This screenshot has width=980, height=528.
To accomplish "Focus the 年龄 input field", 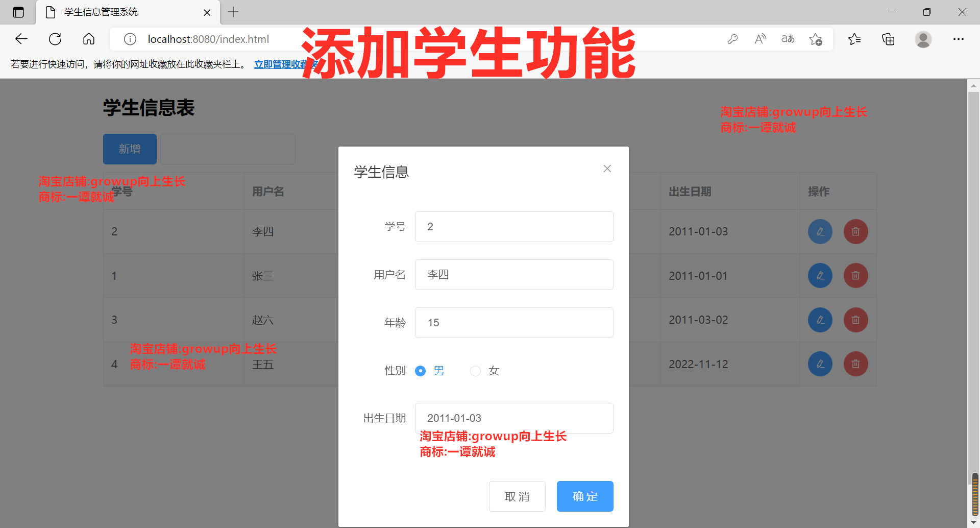I will point(514,323).
